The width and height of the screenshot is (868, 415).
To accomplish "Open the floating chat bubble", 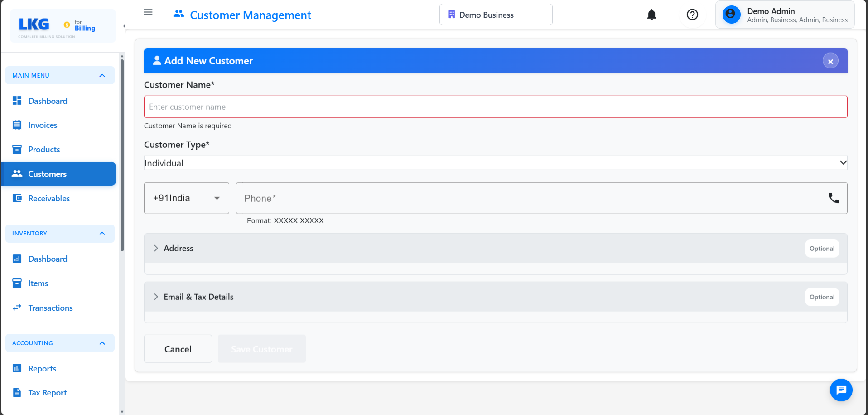I will point(841,390).
